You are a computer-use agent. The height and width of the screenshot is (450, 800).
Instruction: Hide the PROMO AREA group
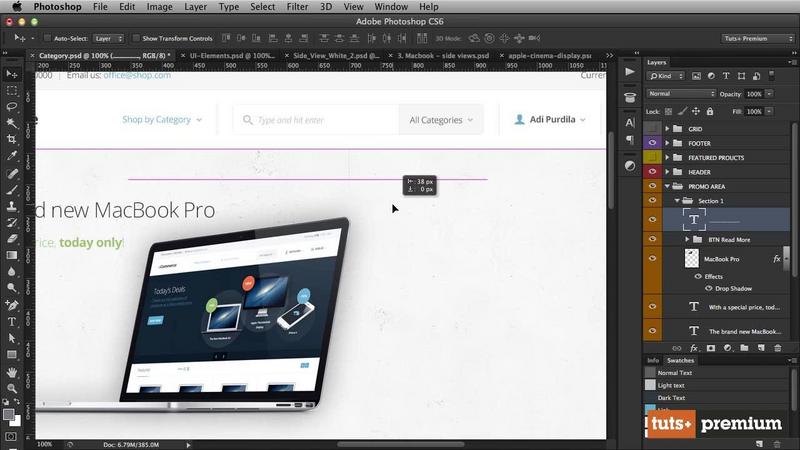tap(652, 186)
